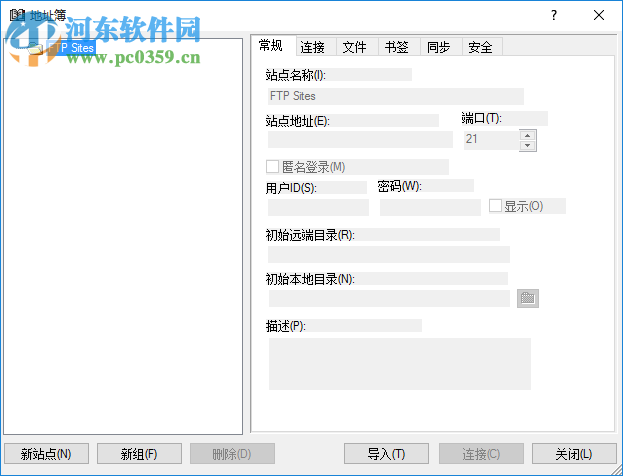This screenshot has height=476, width=623.
Task: Open the 文件 tab
Action: pos(357,47)
